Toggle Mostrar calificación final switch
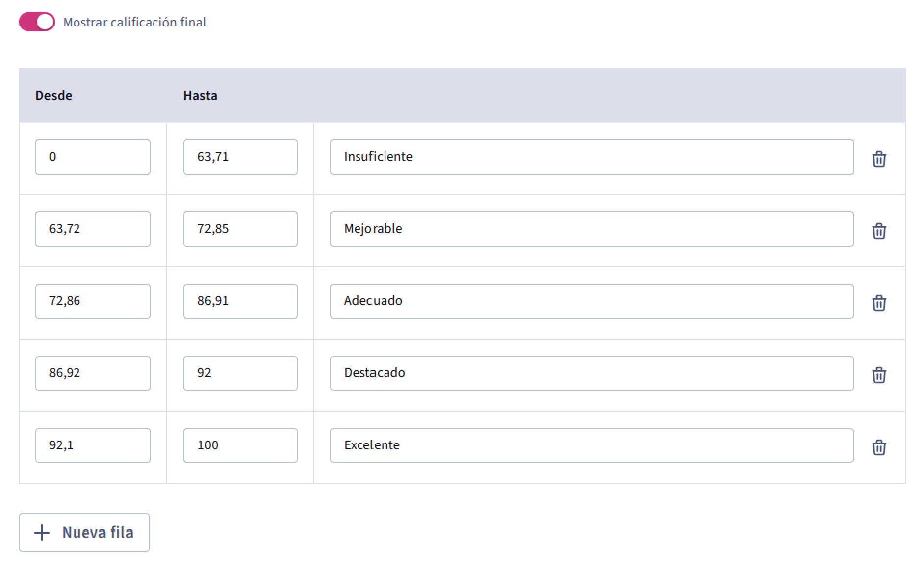The width and height of the screenshot is (924, 574). tap(37, 22)
